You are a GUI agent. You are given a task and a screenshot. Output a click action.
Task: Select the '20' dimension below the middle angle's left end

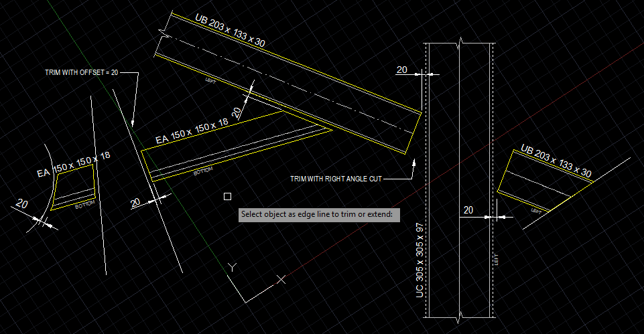pyautogui.click(x=135, y=203)
